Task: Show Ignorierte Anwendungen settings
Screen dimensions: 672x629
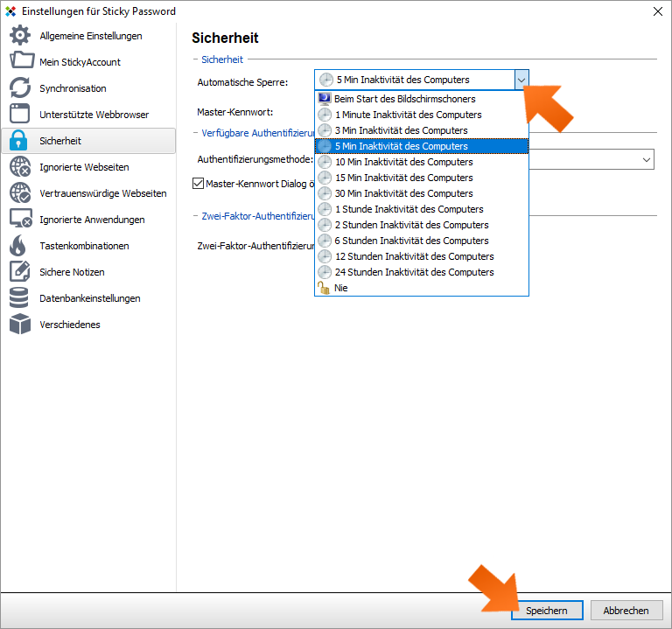Action: click(x=88, y=219)
